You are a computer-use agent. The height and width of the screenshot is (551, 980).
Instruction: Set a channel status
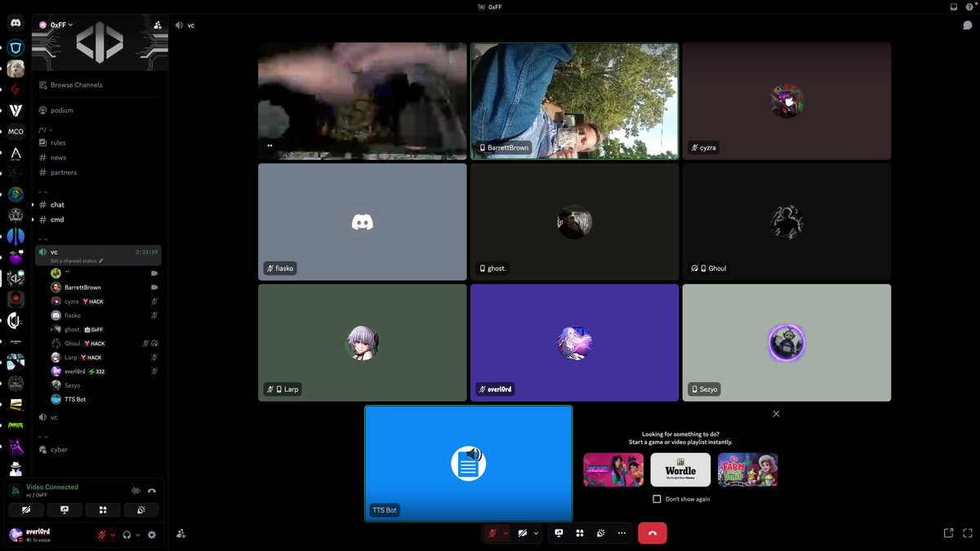pos(78,260)
